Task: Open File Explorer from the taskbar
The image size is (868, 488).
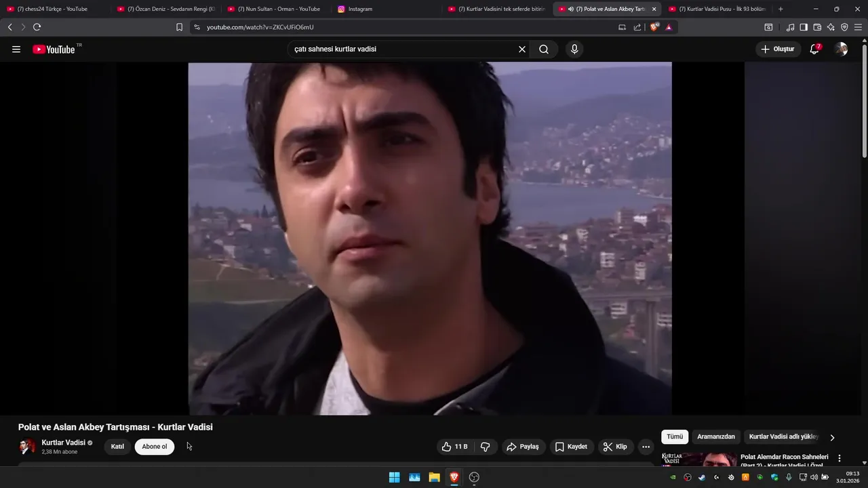Action: (x=435, y=477)
